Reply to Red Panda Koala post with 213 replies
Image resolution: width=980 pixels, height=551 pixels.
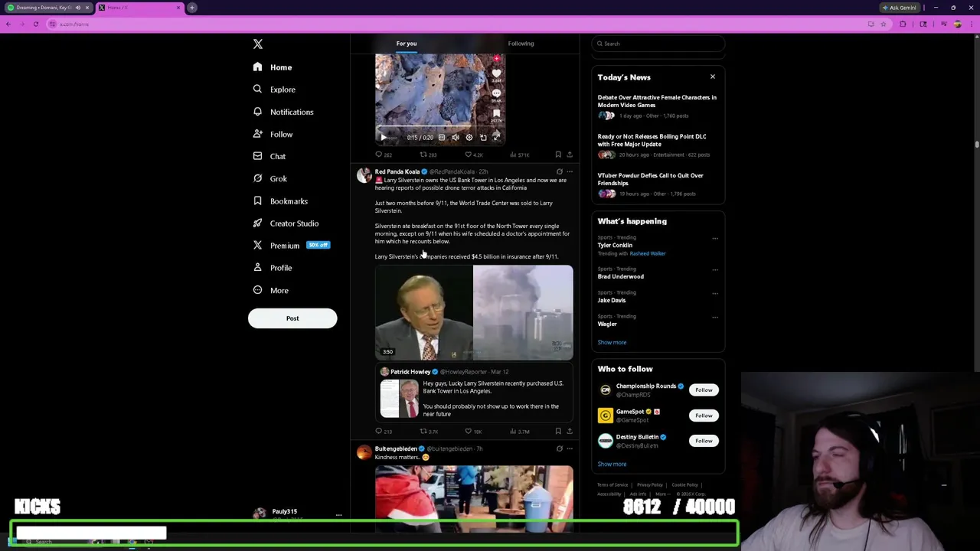click(x=383, y=432)
